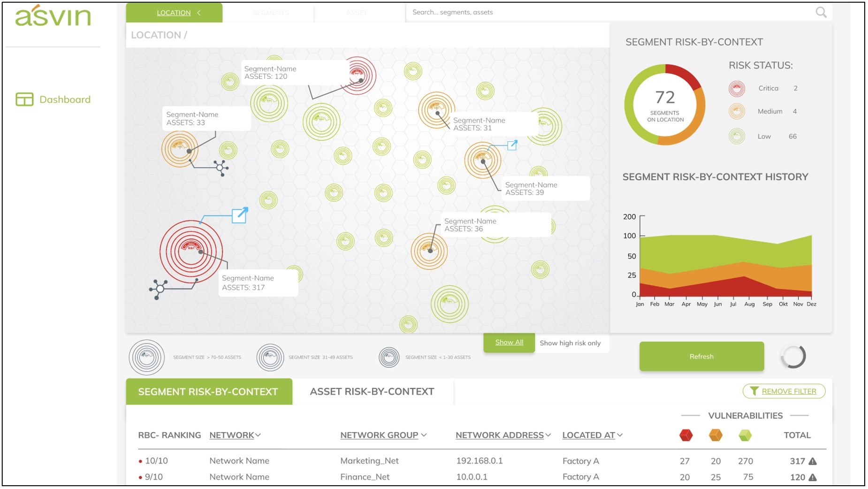Screen dimensions: 868x489
Task: Toggle Show high risk only
Action: (x=570, y=343)
